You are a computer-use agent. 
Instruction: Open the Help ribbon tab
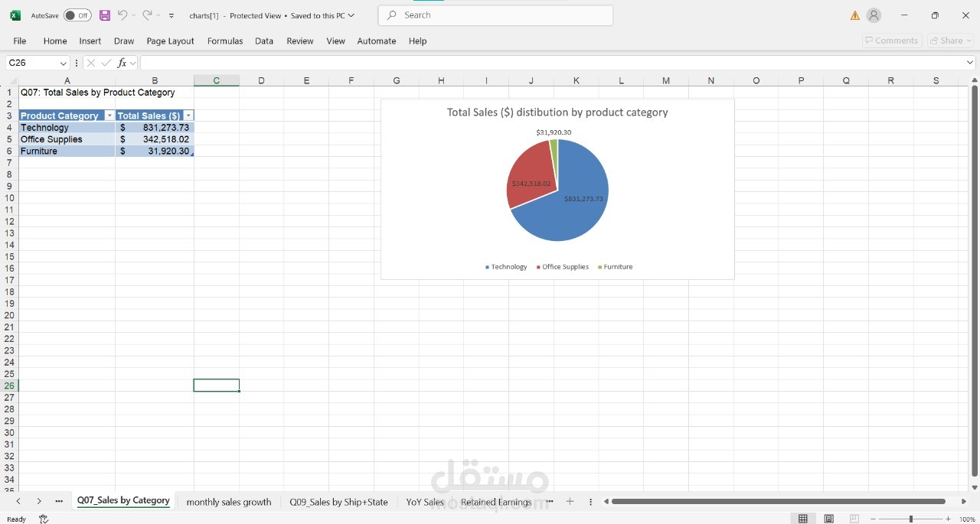pos(418,41)
